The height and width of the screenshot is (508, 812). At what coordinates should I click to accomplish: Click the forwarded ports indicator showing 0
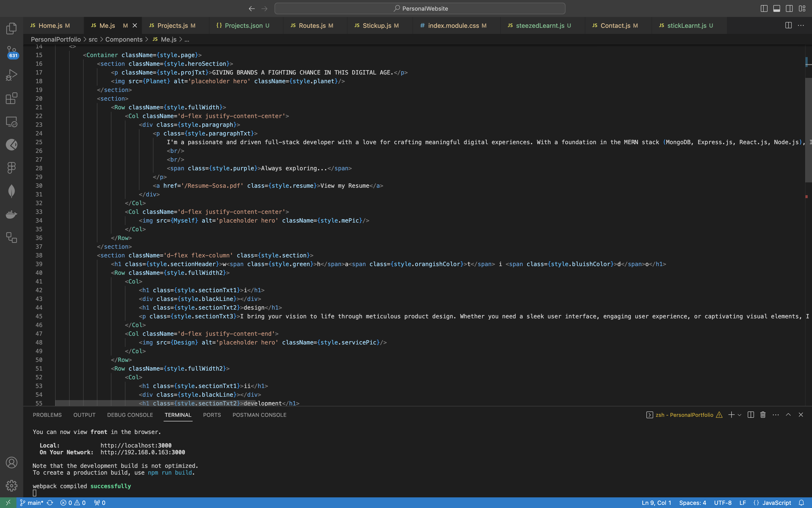100,503
